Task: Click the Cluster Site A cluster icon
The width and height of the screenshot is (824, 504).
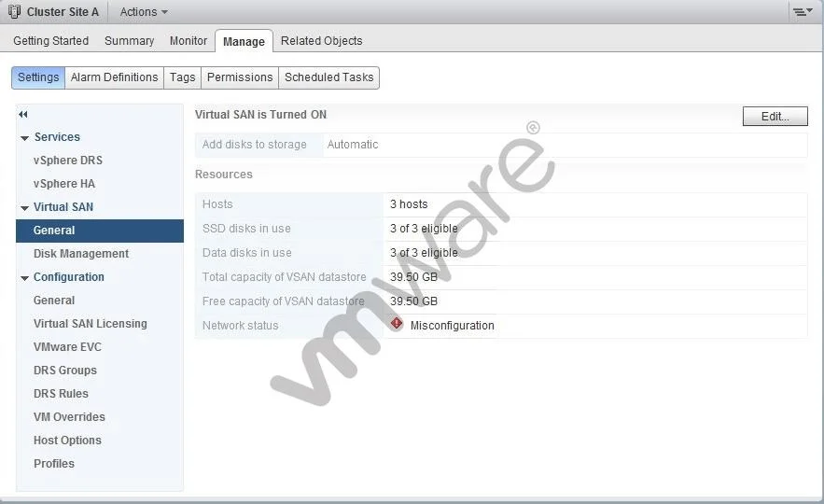Action: 14,11
